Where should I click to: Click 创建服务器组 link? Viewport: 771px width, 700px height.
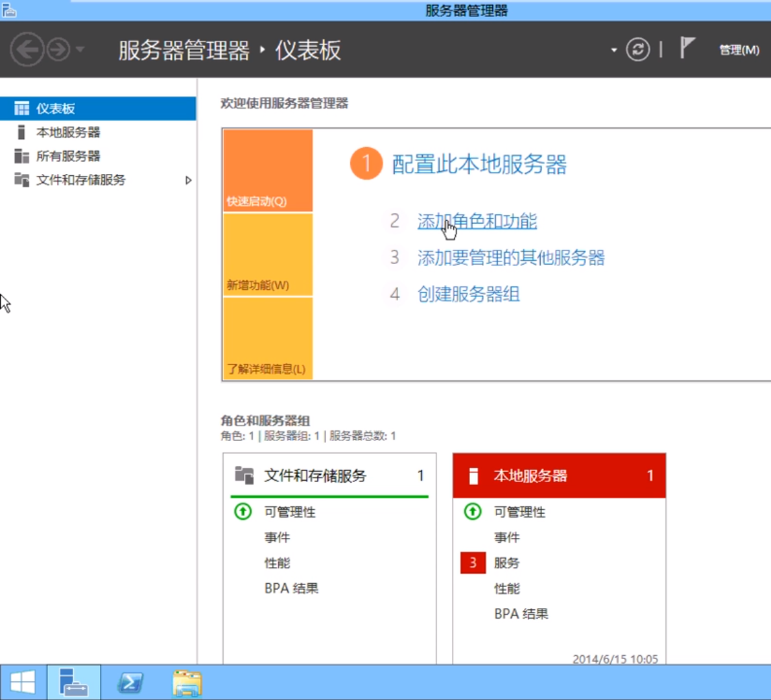tap(468, 294)
